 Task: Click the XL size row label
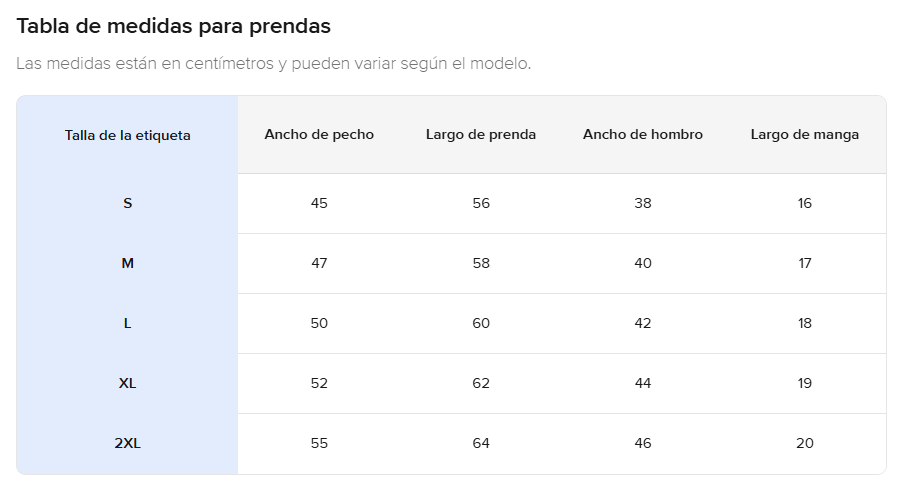127,383
